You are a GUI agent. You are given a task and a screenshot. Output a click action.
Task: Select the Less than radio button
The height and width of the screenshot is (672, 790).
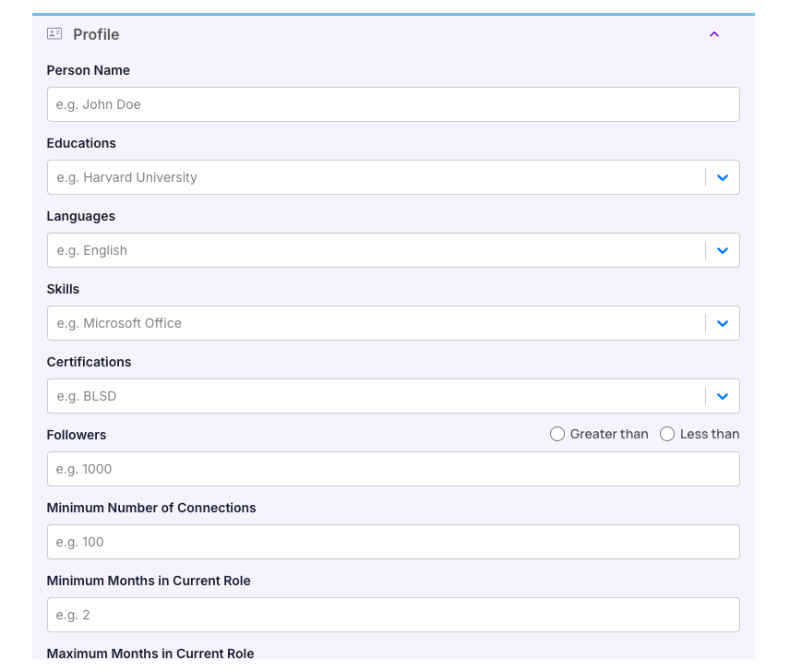[667, 434]
